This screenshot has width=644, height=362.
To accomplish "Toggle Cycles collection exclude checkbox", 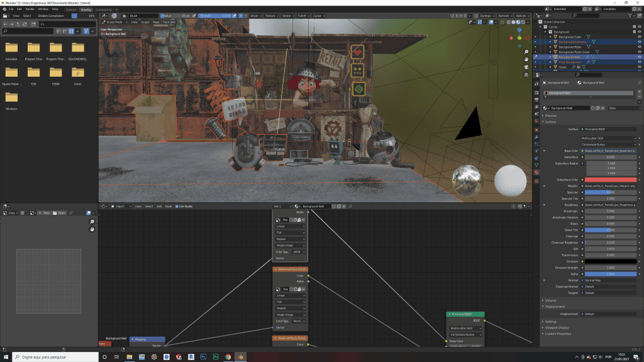I will tap(634, 27).
